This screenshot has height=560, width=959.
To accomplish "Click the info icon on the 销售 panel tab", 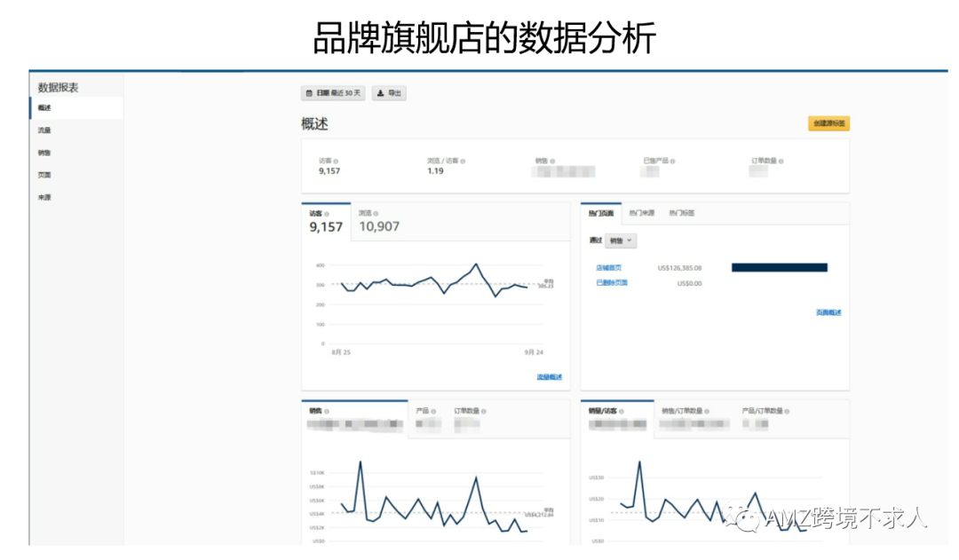I will click(x=326, y=412).
